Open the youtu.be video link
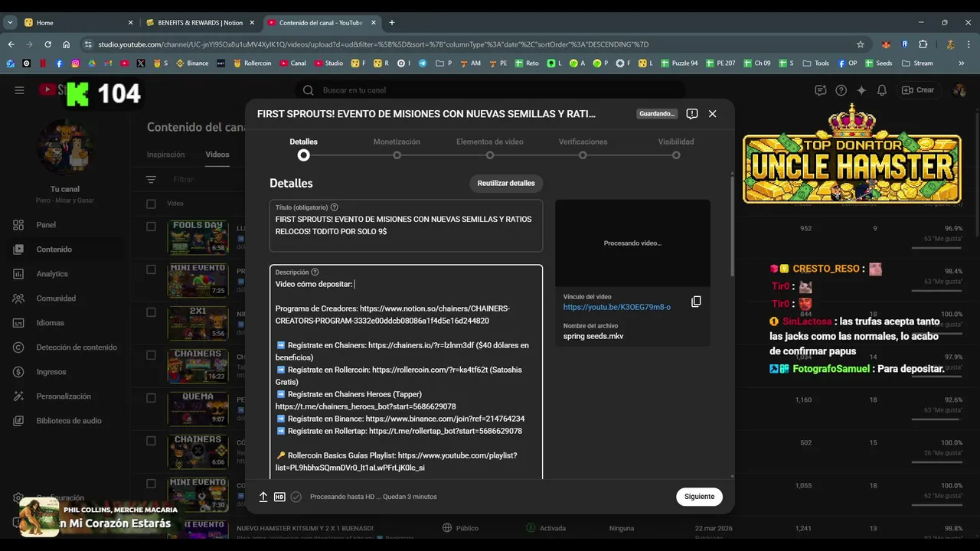980x551 pixels. click(x=617, y=307)
